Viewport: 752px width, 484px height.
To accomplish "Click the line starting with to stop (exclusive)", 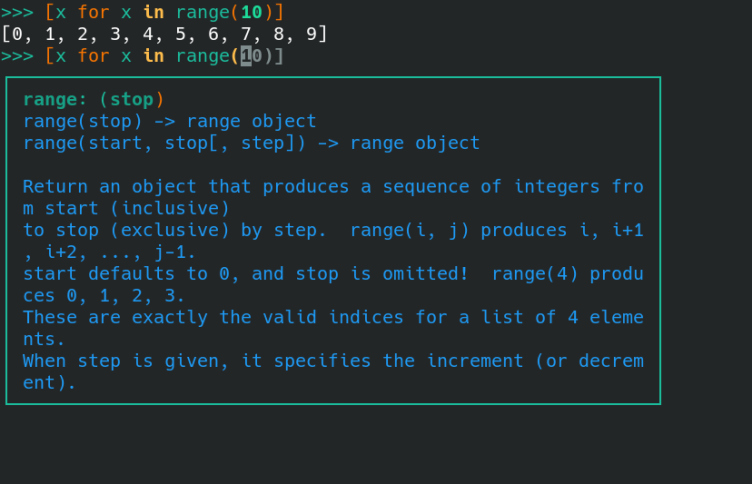I will click(x=333, y=230).
